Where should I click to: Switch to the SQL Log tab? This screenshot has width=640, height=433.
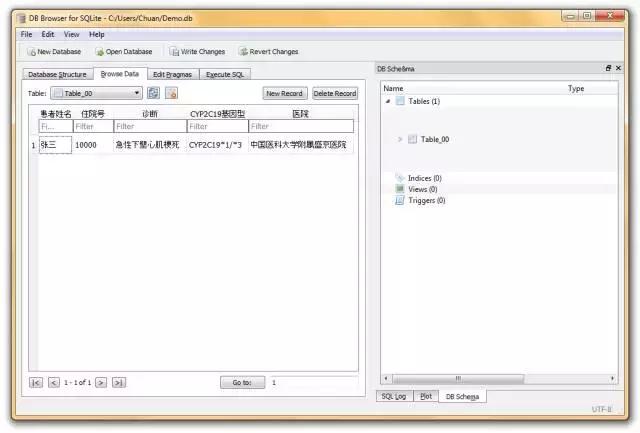pos(394,396)
